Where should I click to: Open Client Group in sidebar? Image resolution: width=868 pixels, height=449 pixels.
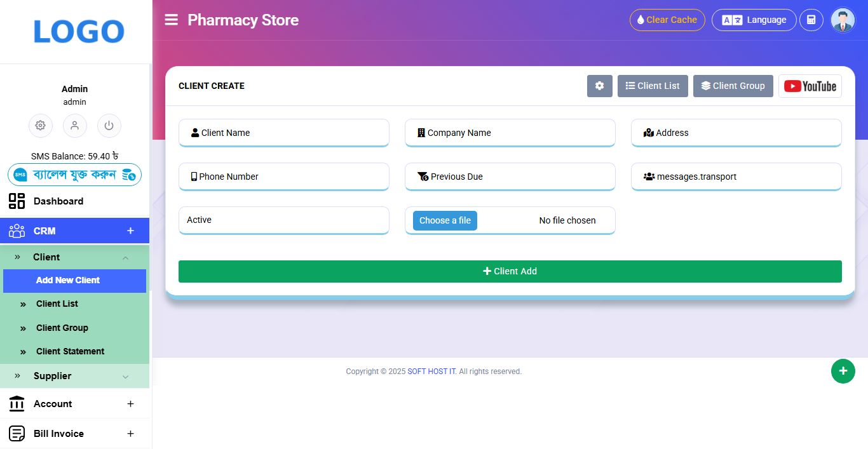point(62,328)
